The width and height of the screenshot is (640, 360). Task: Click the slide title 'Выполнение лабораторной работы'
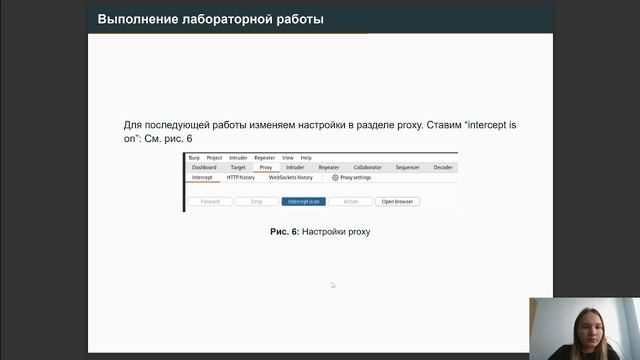point(211,19)
